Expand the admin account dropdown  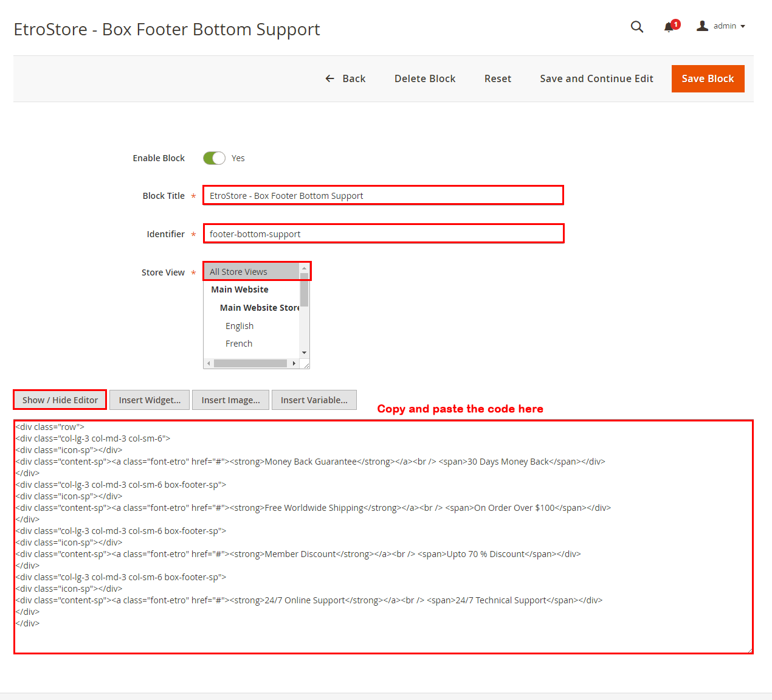[728, 26]
